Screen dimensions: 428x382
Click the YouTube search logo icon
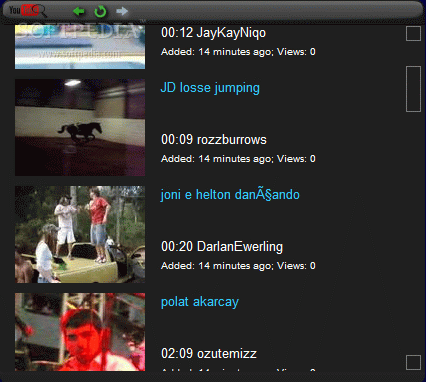pos(27,11)
